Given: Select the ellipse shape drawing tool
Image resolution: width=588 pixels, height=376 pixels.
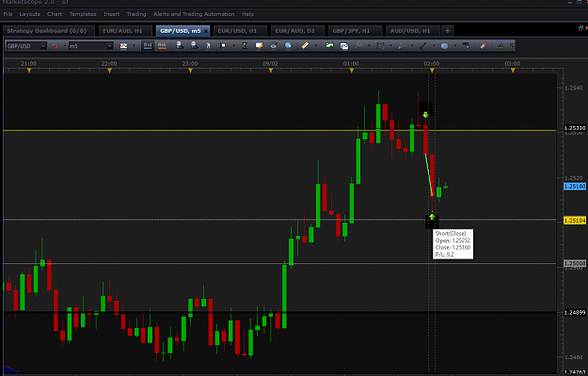Looking at the screenshot, I should click(x=444, y=46).
